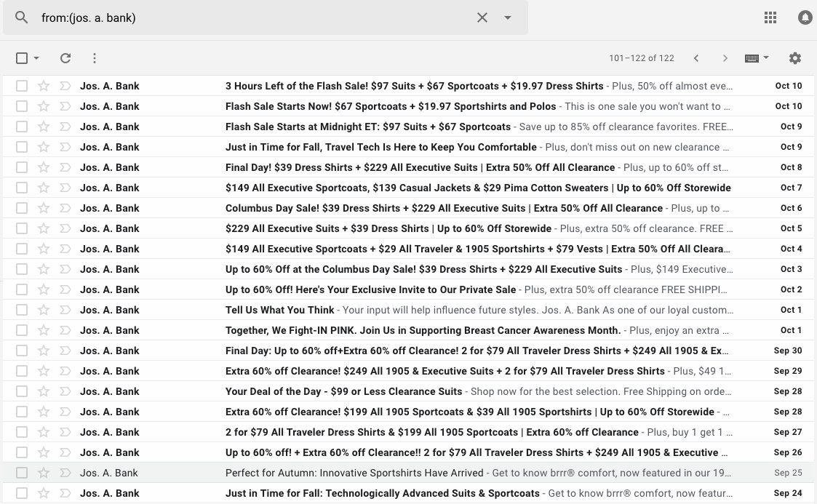817x504 pixels.
Task: Click the search magnifier icon
Action: tap(21, 17)
